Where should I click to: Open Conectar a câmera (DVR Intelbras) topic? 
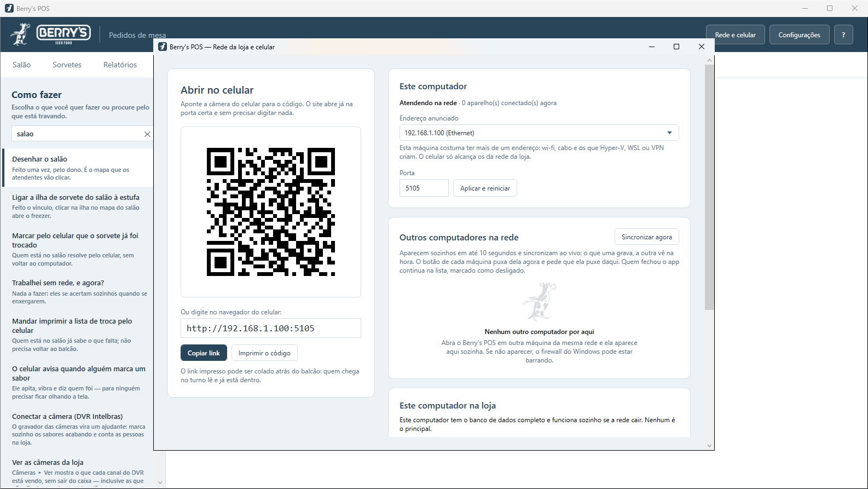point(78,429)
